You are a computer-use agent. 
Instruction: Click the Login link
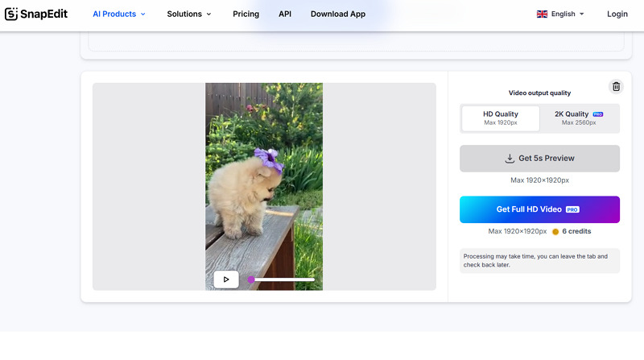click(617, 14)
